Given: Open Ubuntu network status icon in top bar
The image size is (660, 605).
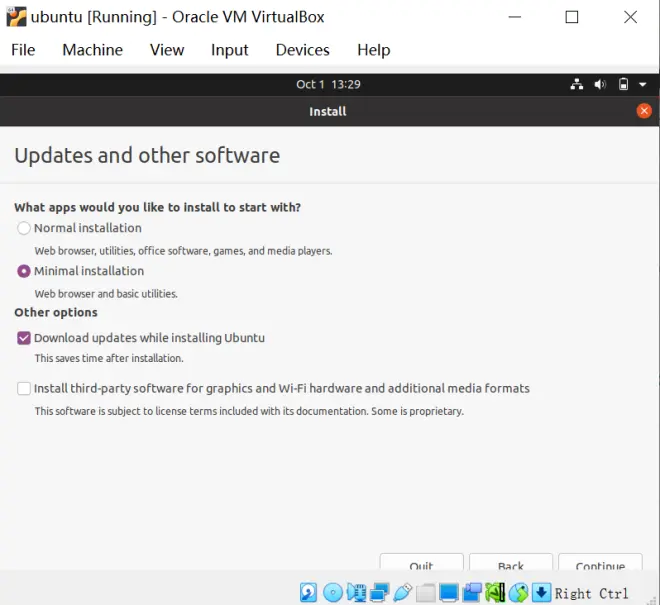Looking at the screenshot, I should tap(577, 84).
